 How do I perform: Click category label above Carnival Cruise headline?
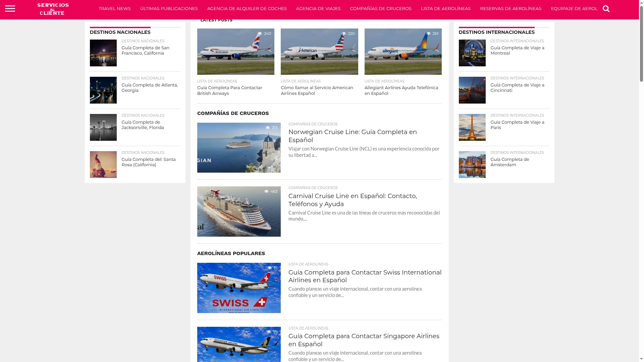(x=313, y=188)
